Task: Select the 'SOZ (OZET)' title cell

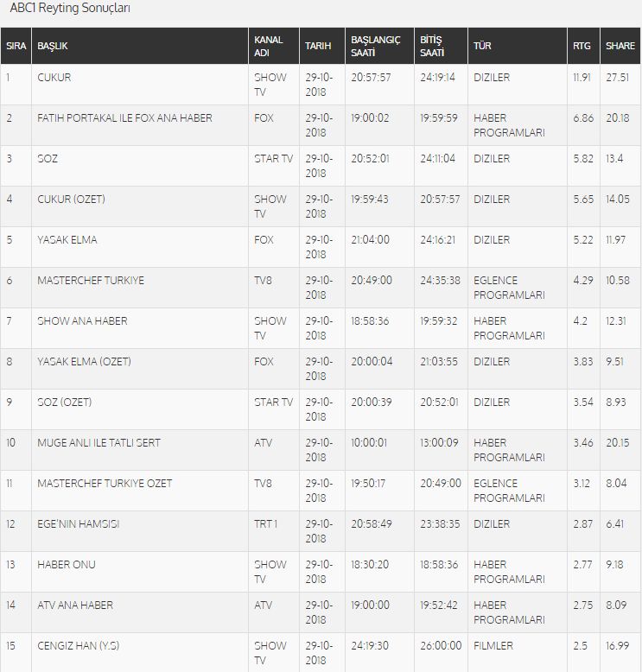Action: click(64, 403)
